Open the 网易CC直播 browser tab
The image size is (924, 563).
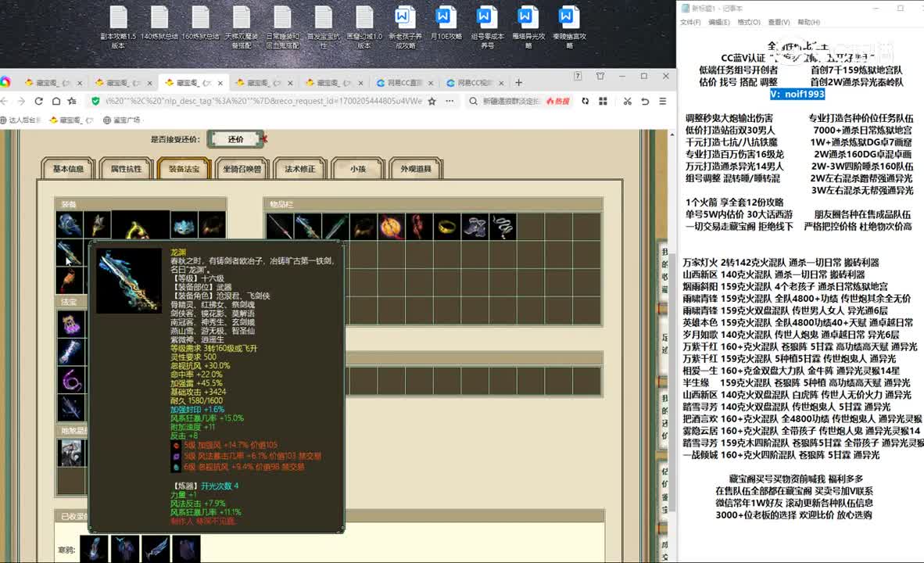pyautogui.click(x=403, y=83)
